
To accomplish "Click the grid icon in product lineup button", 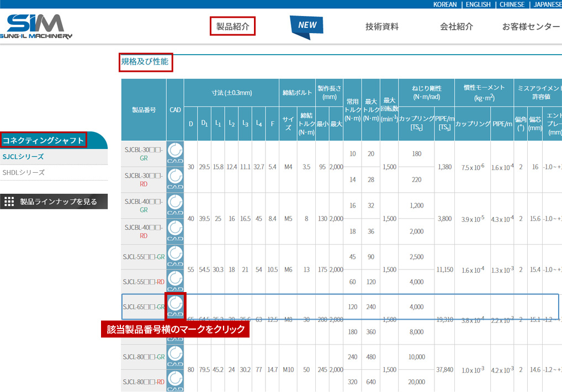I will [9, 202].
